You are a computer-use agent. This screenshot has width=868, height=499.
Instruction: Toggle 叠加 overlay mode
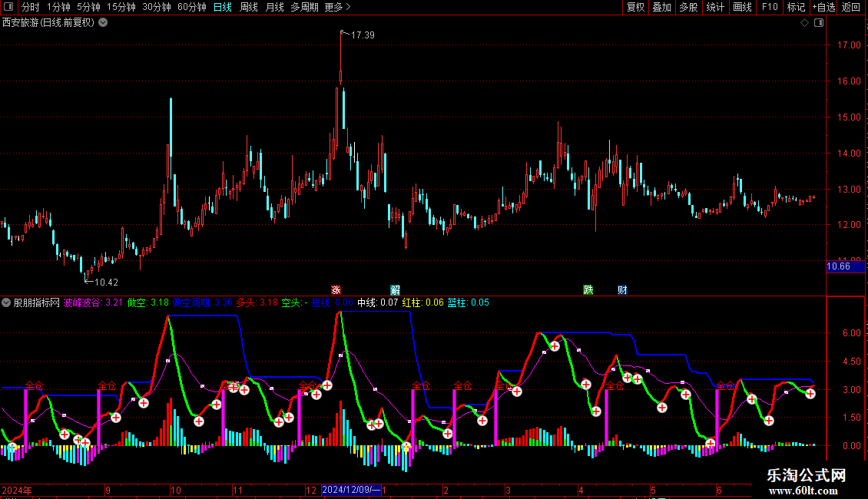[x=661, y=8]
